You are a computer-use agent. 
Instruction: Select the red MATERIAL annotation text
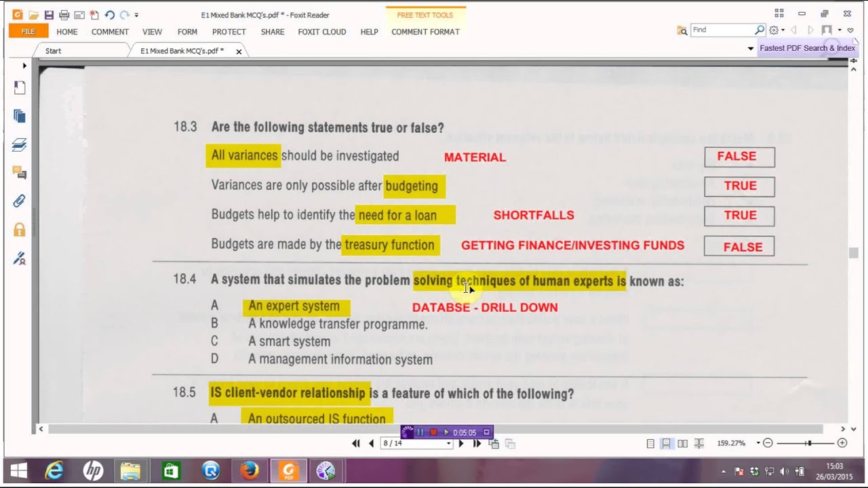[x=475, y=157]
